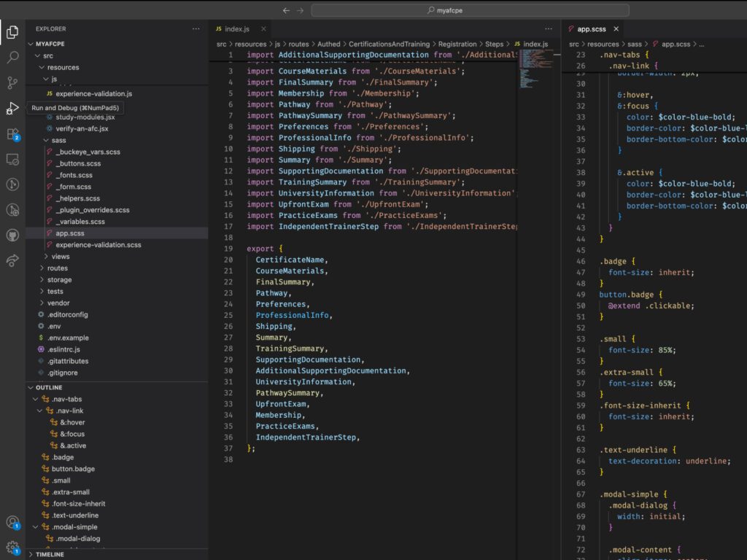Open the Source Control view

(x=12, y=82)
